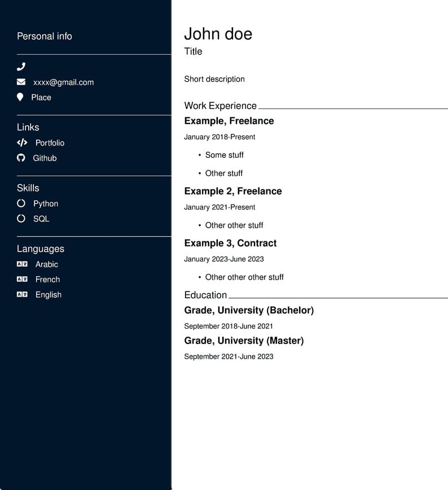Click the xxxx@gmail.com email address

63,82
